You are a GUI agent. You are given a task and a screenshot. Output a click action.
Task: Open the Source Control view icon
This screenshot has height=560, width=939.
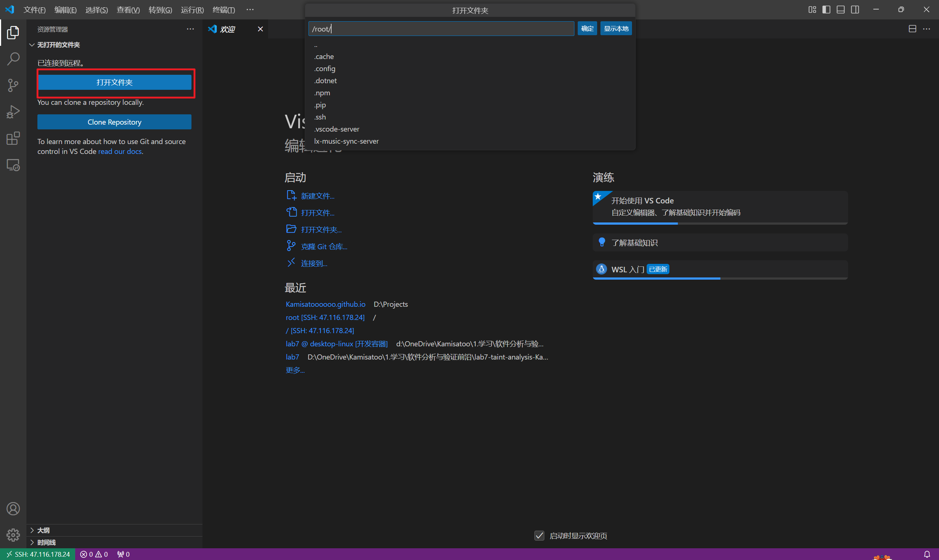click(x=13, y=85)
